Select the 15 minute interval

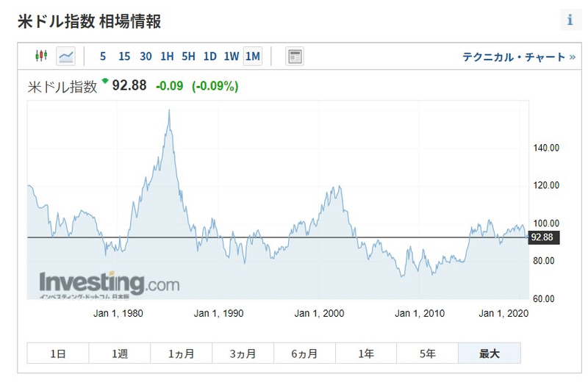point(124,57)
